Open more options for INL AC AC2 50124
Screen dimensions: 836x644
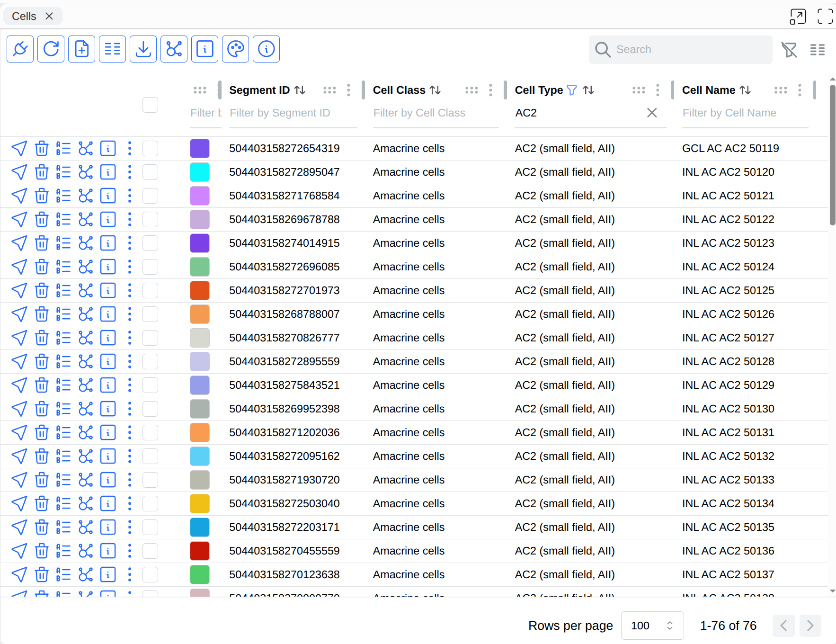[x=130, y=267]
